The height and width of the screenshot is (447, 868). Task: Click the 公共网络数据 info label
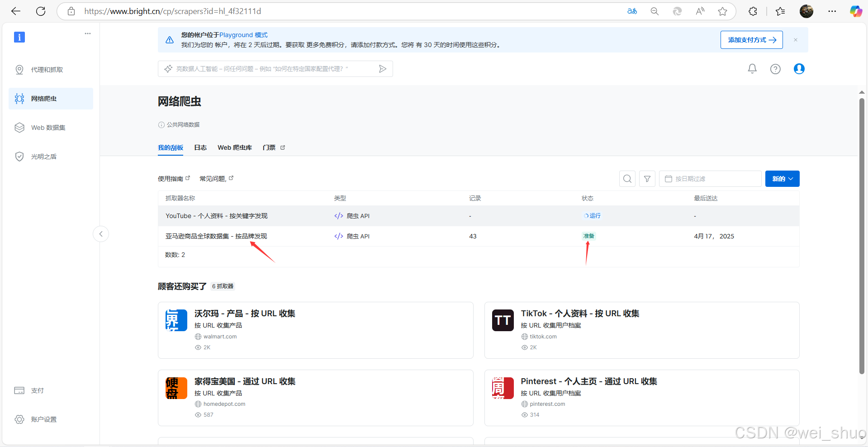(179, 125)
